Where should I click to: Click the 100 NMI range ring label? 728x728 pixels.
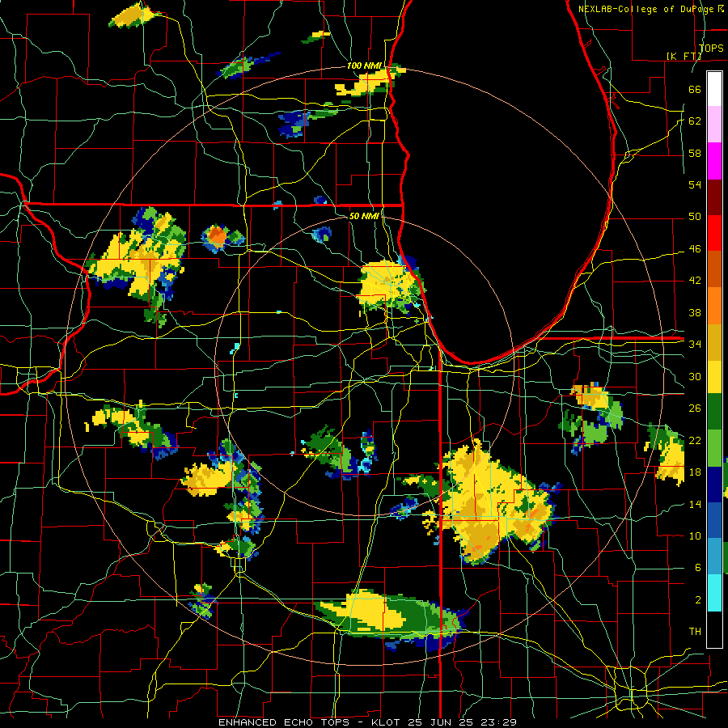(x=364, y=66)
